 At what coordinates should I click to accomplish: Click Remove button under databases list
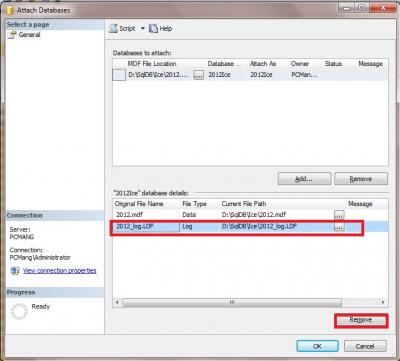(x=361, y=179)
